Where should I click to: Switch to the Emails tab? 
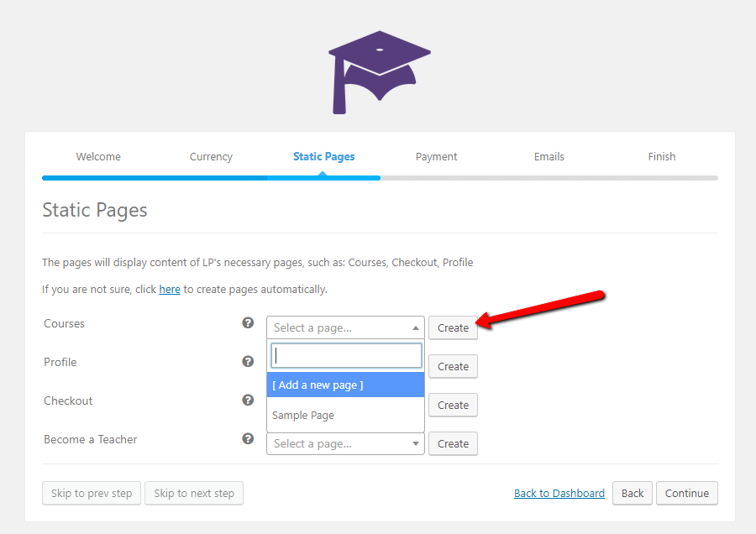coord(549,156)
